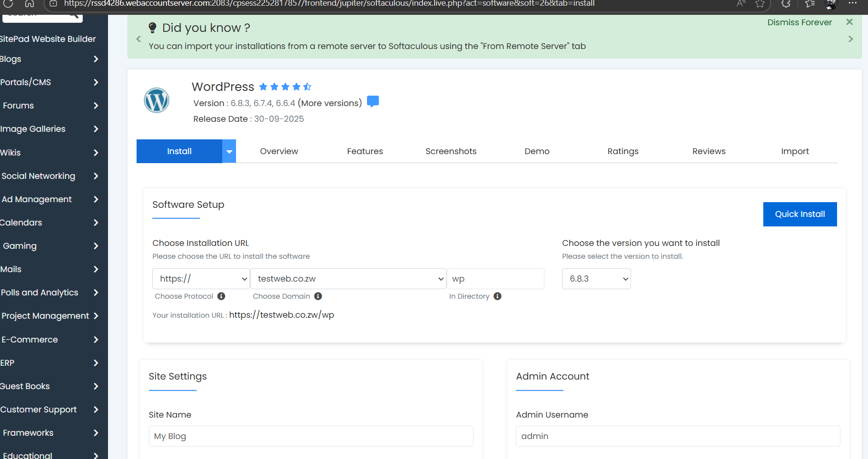Switch to the Screenshots tab
Image resolution: width=868 pixels, height=459 pixels.
tap(451, 151)
